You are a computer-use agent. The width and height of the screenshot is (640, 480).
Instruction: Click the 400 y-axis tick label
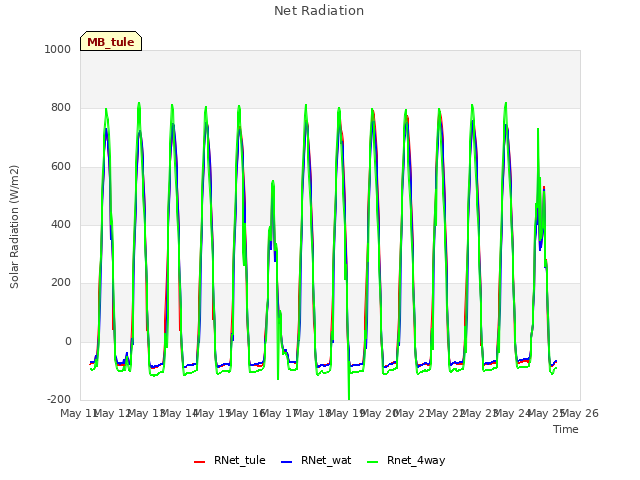61,224
